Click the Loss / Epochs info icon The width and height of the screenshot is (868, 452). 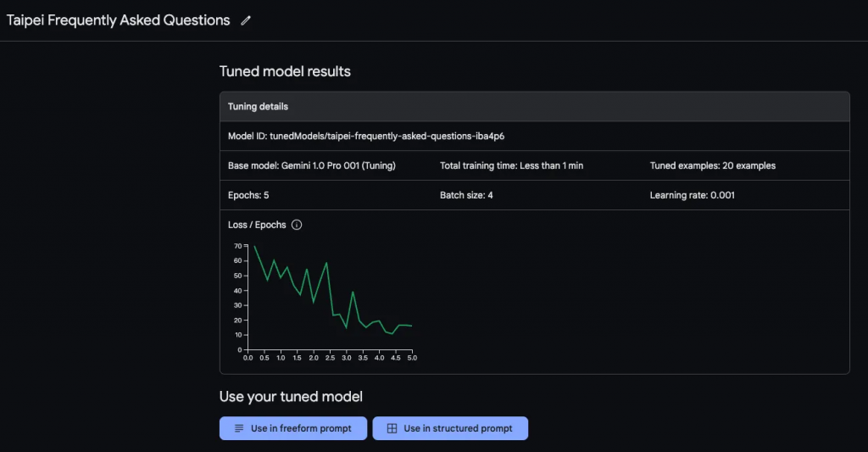[297, 225]
